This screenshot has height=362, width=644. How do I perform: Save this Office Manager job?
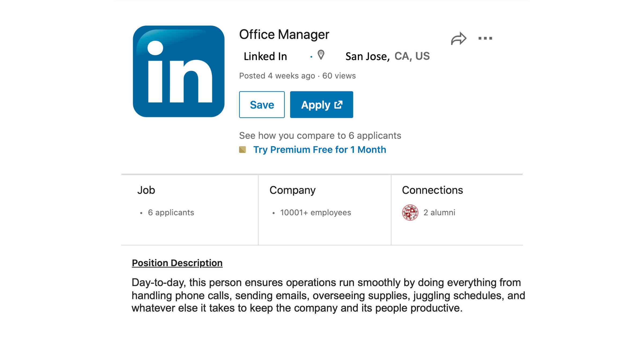pyautogui.click(x=262, y=105)
